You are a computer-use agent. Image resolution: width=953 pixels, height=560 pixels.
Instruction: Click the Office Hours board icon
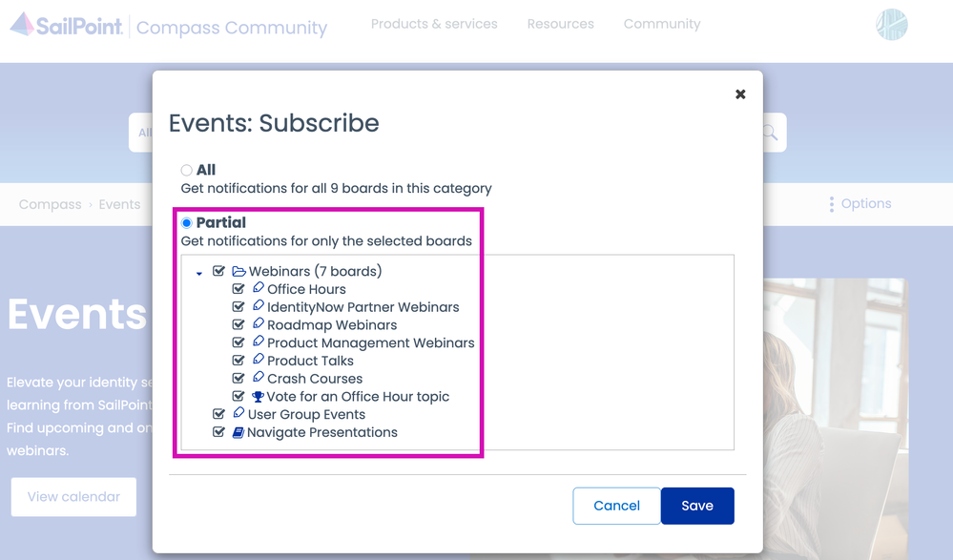[258, 288]
